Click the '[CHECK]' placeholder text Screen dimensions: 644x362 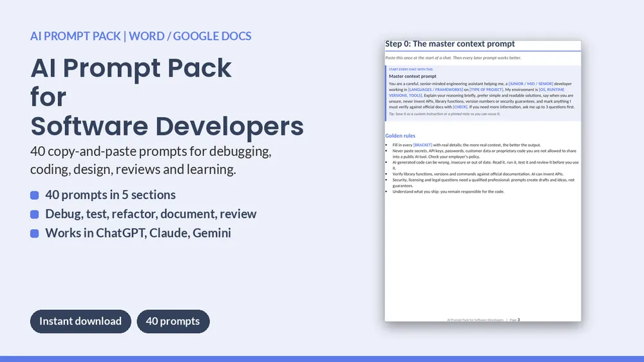click(x=460, y=107)
